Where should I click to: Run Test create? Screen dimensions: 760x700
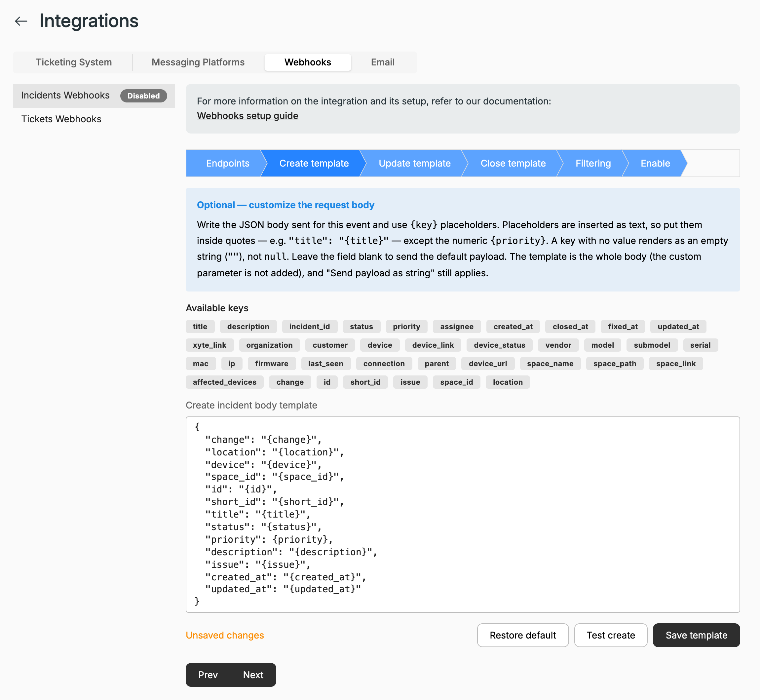610,635
